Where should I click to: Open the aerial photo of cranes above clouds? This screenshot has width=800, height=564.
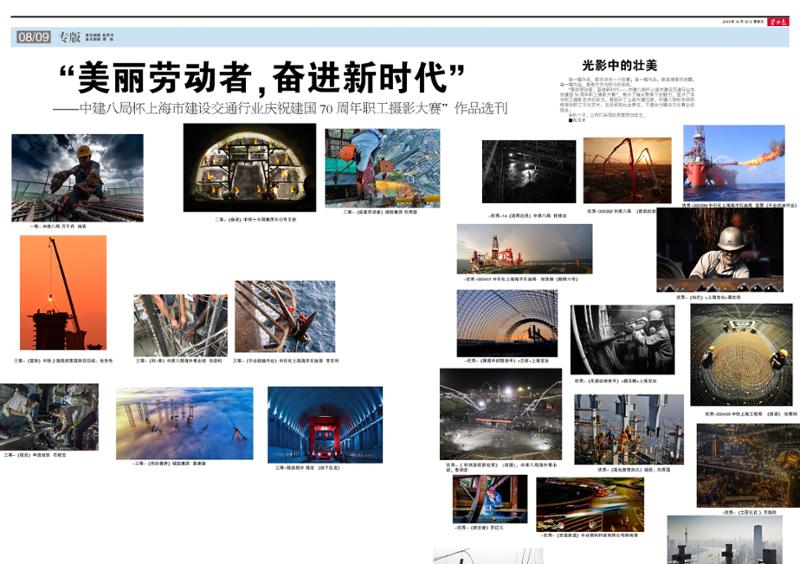[x=184, y=423]
